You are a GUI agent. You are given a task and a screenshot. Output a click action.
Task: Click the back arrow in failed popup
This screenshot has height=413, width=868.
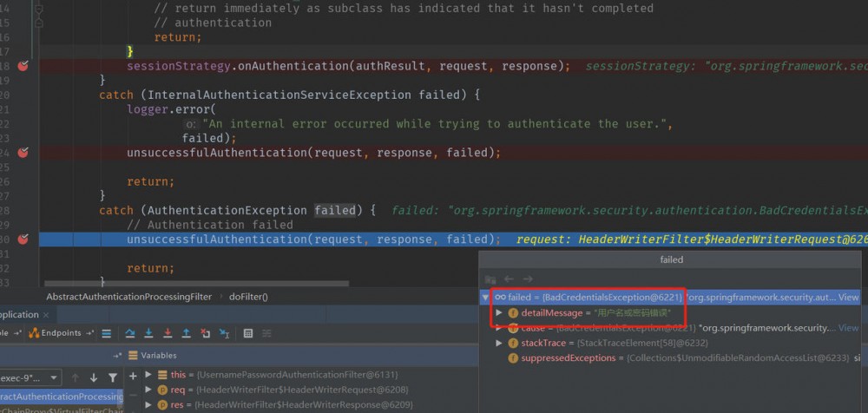510,279
